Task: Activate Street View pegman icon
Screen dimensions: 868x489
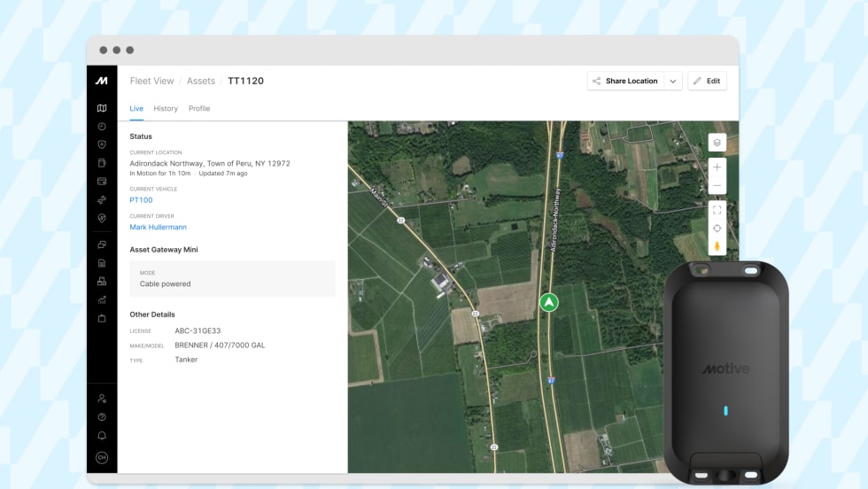Action: click(717, 246)
